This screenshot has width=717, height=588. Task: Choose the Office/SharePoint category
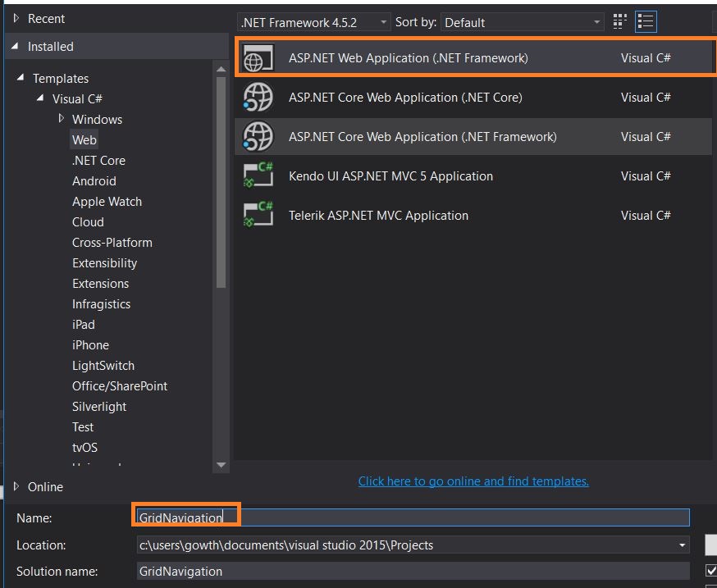click(120, 386)
